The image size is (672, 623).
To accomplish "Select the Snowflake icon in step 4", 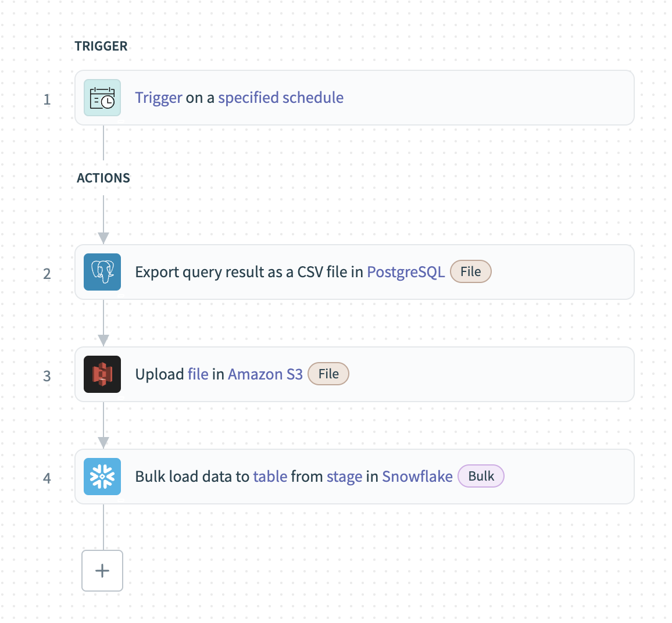I will point(102,476).
